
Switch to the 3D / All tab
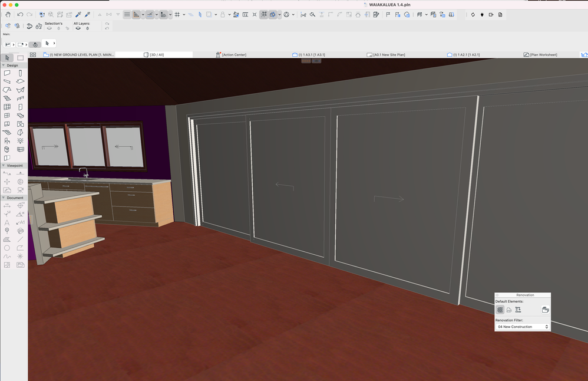point(154,55)
